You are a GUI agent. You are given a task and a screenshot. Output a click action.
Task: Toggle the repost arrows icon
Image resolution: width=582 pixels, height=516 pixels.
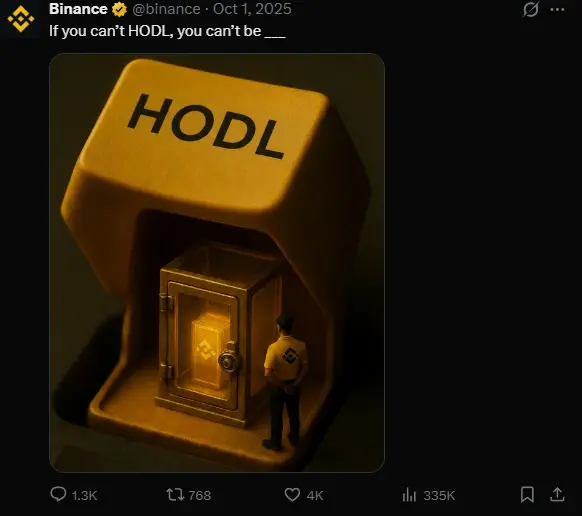175,494
